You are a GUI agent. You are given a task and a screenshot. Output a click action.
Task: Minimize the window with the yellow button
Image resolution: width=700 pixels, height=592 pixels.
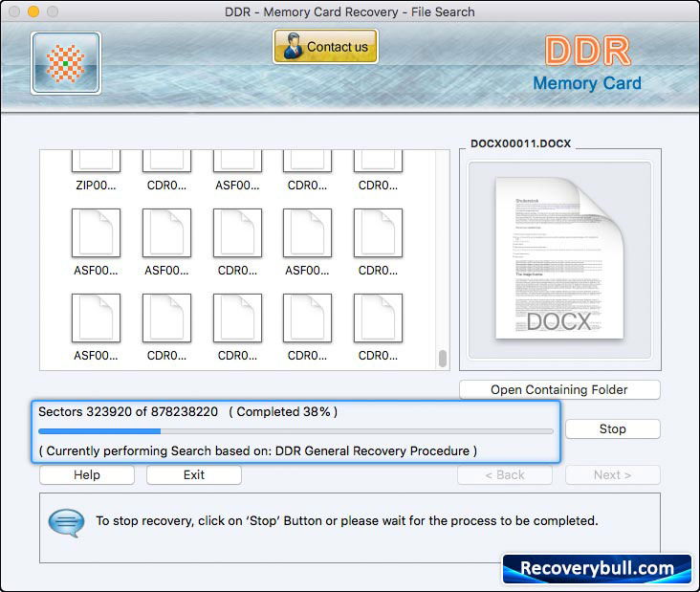33,11
